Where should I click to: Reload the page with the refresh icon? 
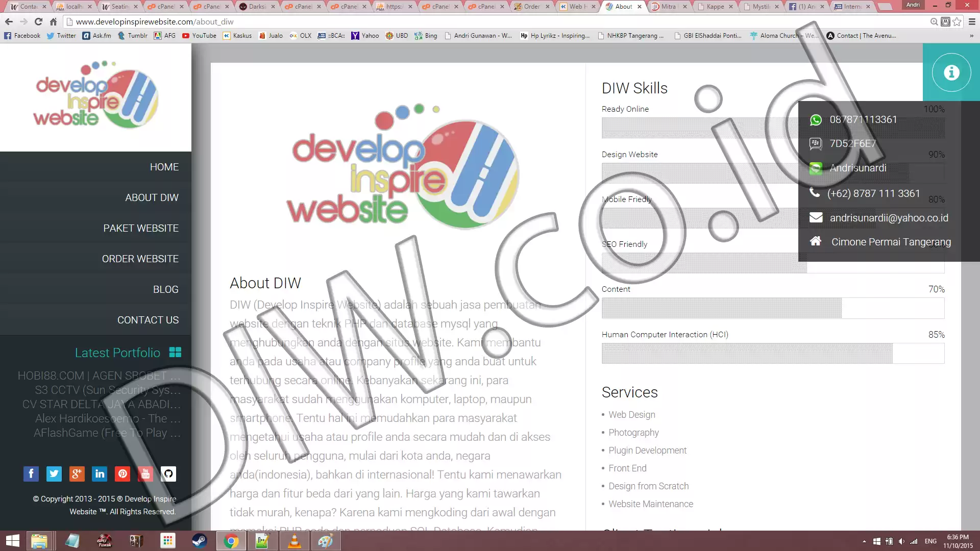(38, 21)
